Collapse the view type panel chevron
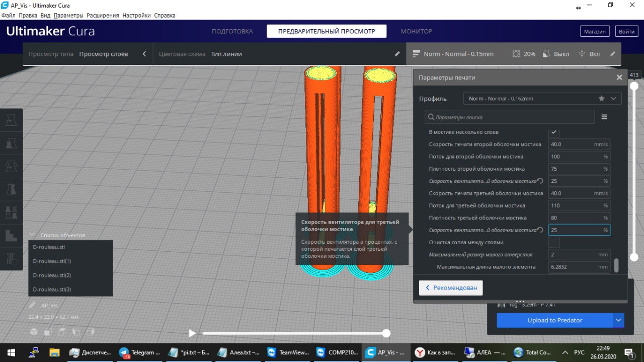644x362 pixels. (x=144, y=54)
